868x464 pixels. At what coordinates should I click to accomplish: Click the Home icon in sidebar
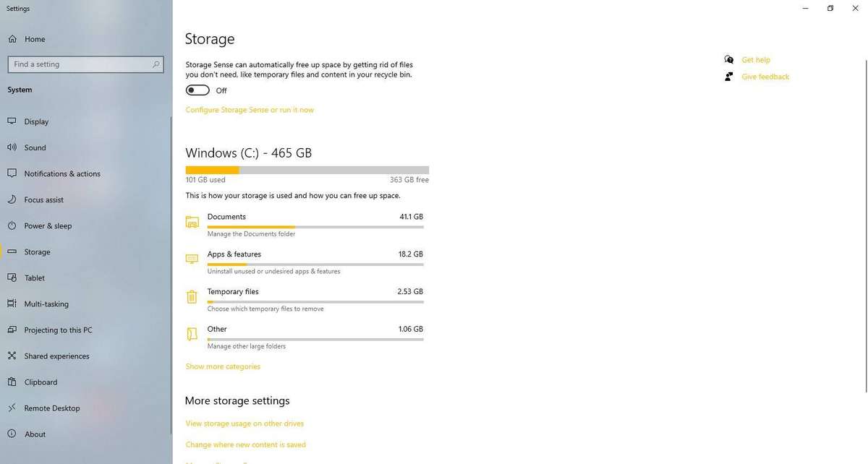(12, 39)
